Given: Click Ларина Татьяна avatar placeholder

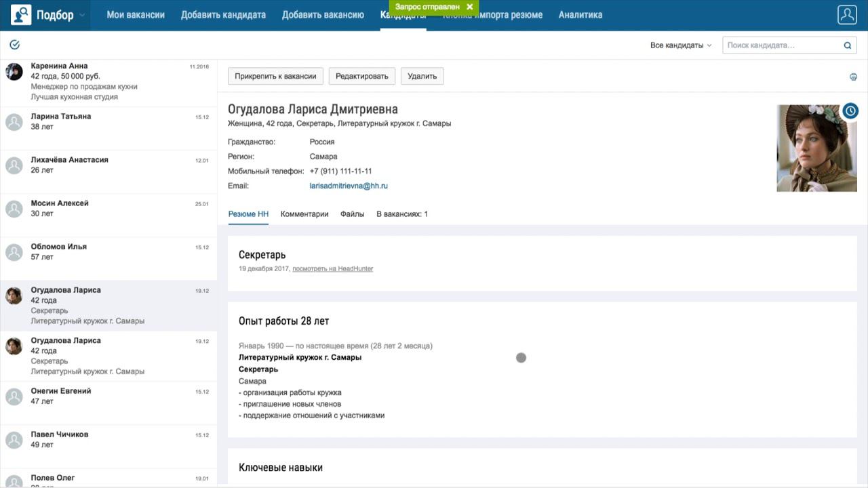Looking at the screenshot, I should [x=14, y=122].
